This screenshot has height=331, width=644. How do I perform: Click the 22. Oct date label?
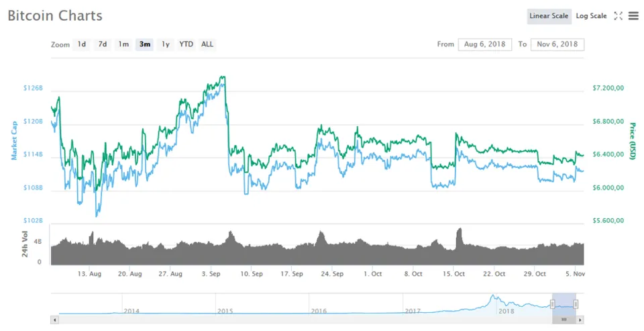(494, 274)
